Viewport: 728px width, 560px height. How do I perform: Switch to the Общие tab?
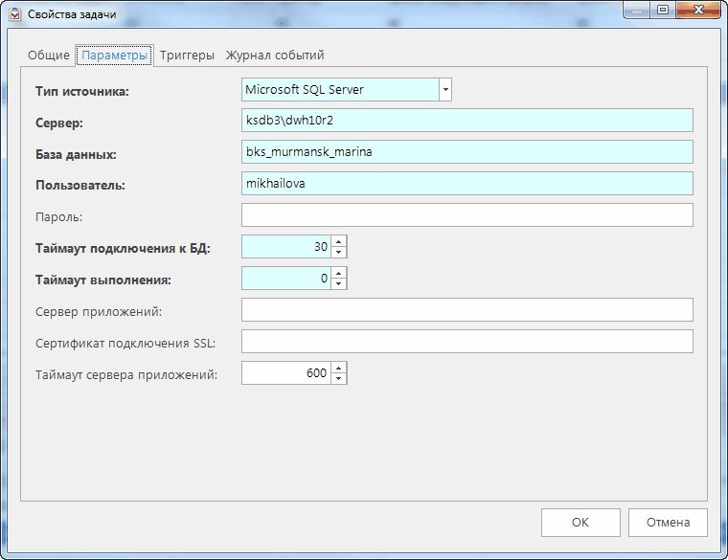(x=48, y=56)
